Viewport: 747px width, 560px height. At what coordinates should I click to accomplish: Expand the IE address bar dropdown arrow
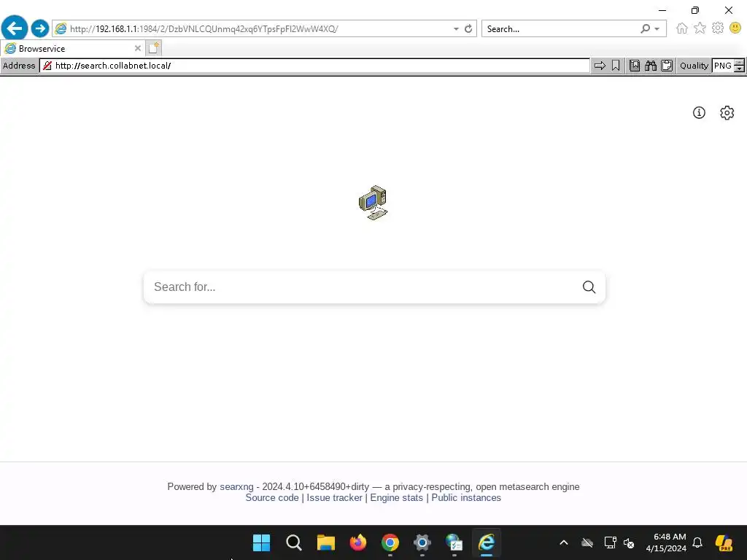pos(456,29)
